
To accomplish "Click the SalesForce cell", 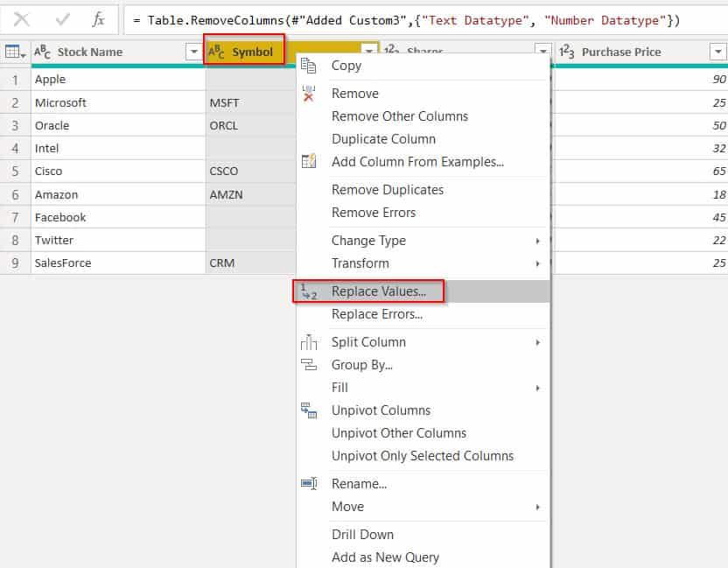I will 118,263.
